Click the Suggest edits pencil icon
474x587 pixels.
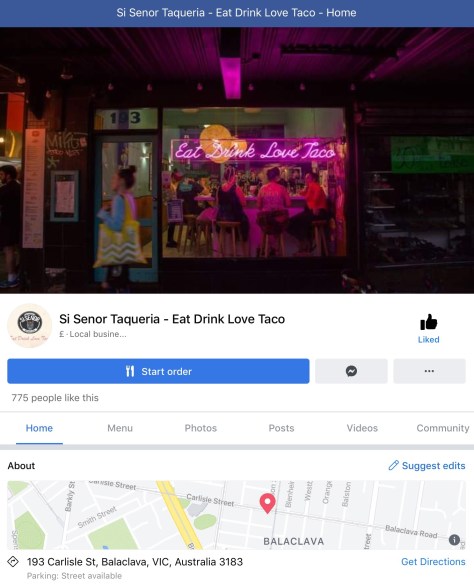point(394,465)
